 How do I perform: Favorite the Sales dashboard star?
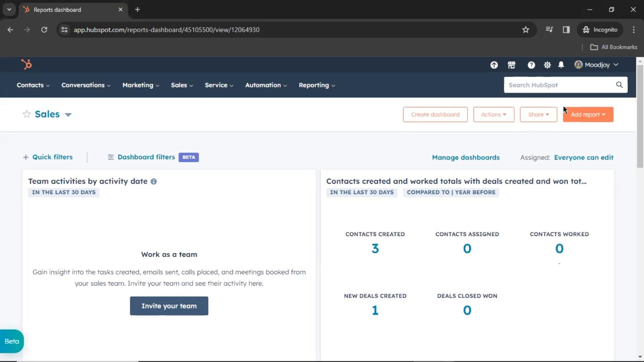26,114
